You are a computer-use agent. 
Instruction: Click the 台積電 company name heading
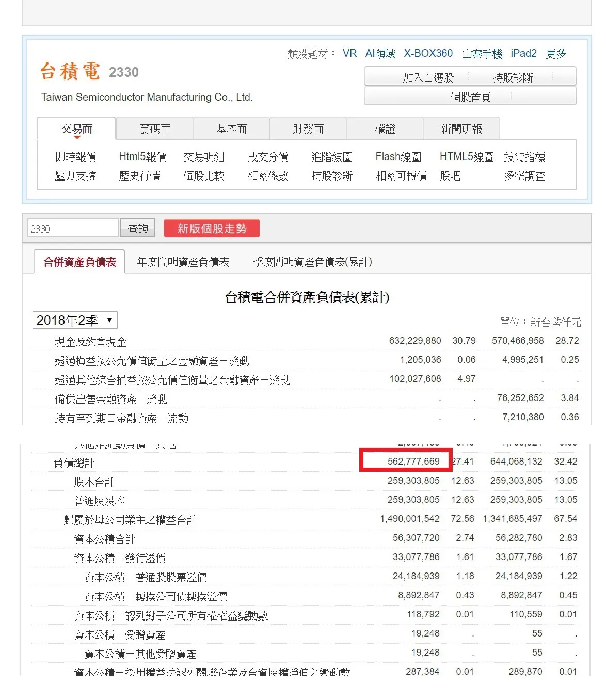pos(70,71)
